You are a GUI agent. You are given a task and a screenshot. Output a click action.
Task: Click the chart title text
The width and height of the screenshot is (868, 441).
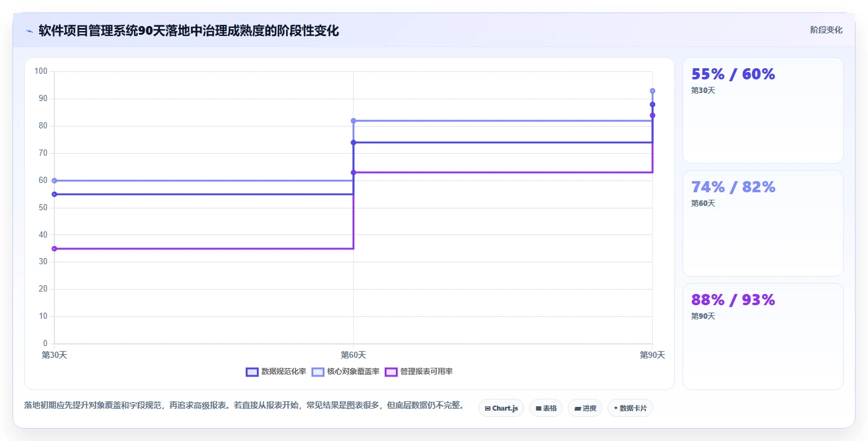(189, 31)
